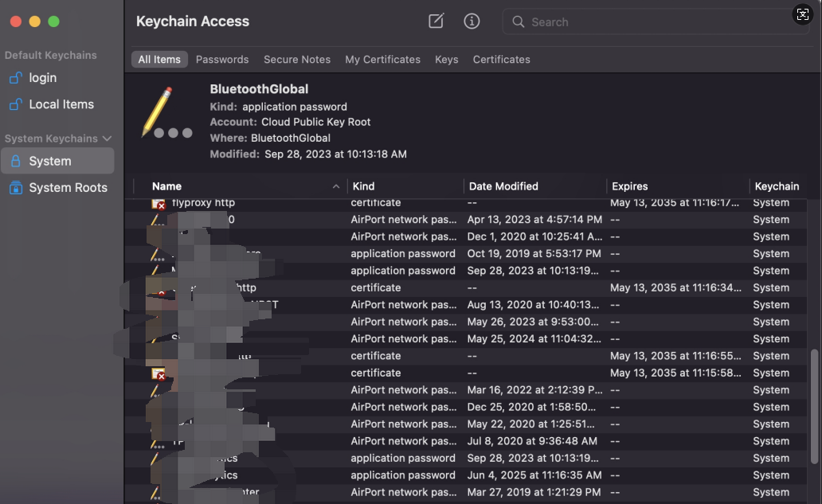Select item modified May 26, 2023 at 9:53:00
Image resolution: width=822 pixels, height=504 pixels.
tap(533, 322)
